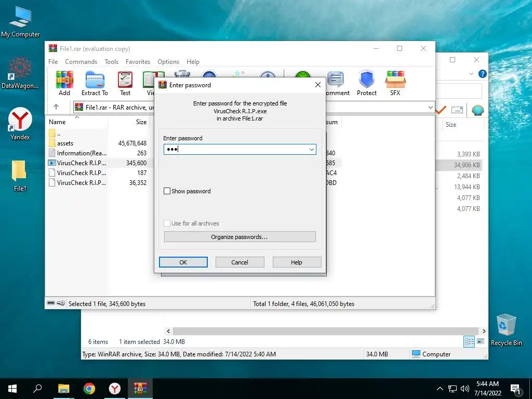Image resolution: width=532 pixels, height=399 pixels.
Task: Open the Favorites menu
Action: (138, 62)
